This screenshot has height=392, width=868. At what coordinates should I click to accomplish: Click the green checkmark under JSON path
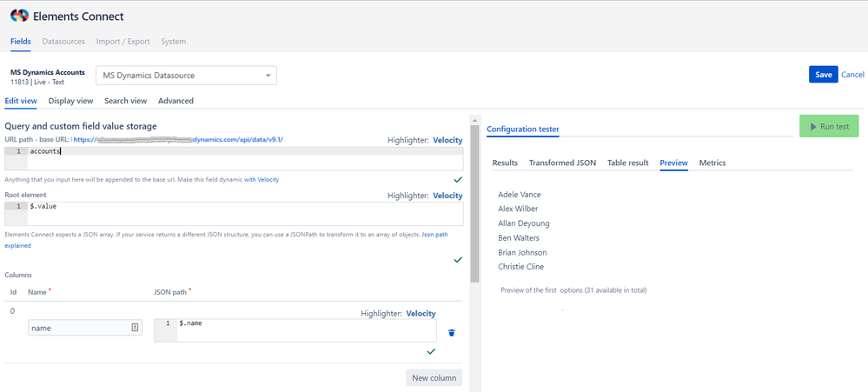click(x=431, y=351)
